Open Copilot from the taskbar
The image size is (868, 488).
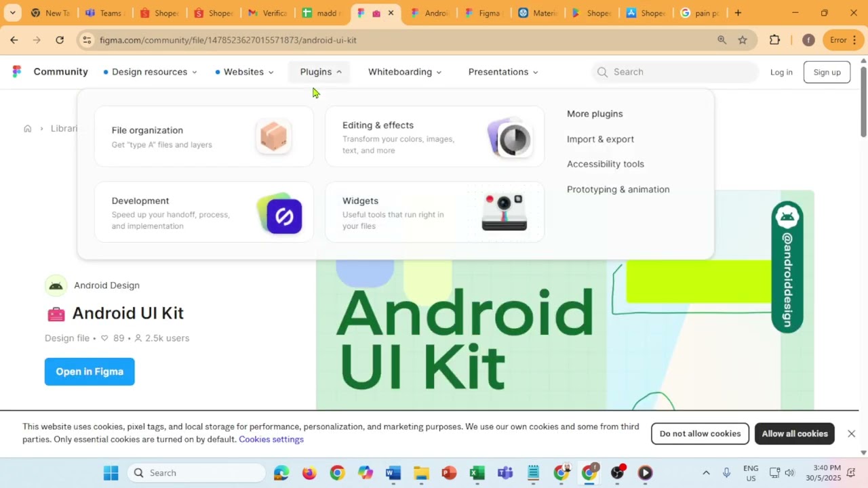coord(366,472)
